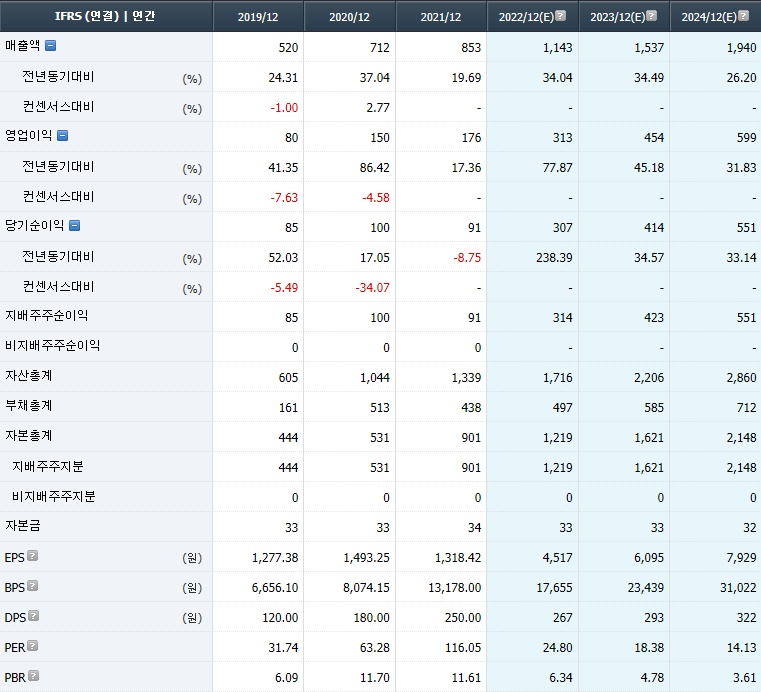
Task: Click PBR value 3.61 for 2024/12(E)
Action: [744, 678]
